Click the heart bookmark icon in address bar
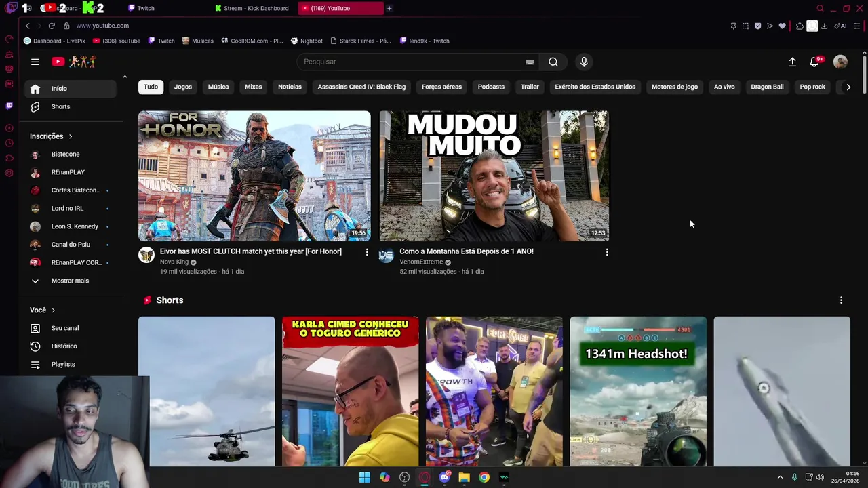 click(782, 26)
